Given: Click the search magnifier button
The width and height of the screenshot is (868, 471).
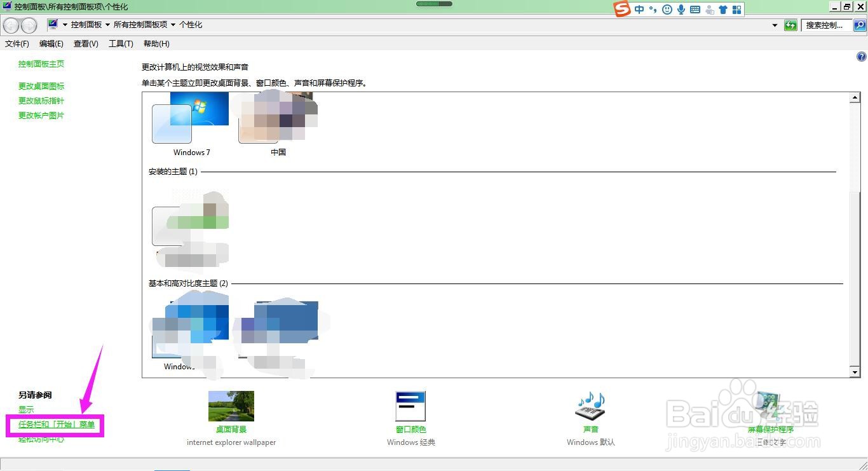Looking at the screenshot, I should (x=860, y=25).
